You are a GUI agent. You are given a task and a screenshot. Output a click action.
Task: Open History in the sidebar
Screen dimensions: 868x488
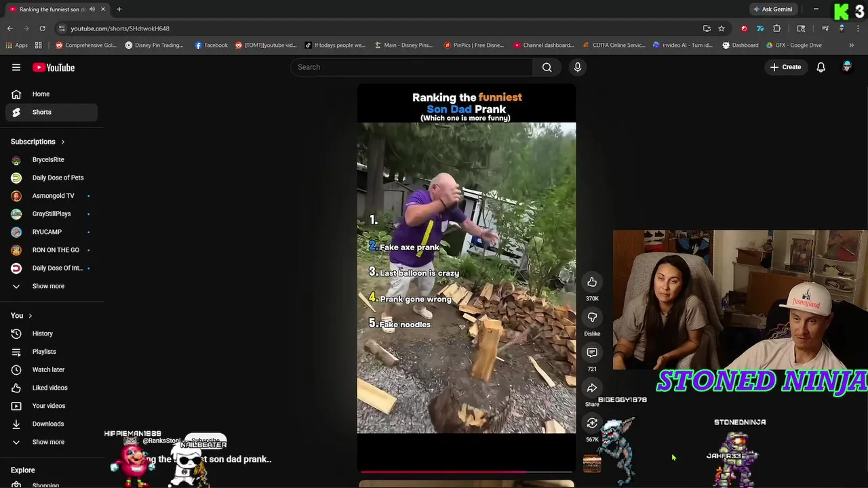[x=52, y=333]
